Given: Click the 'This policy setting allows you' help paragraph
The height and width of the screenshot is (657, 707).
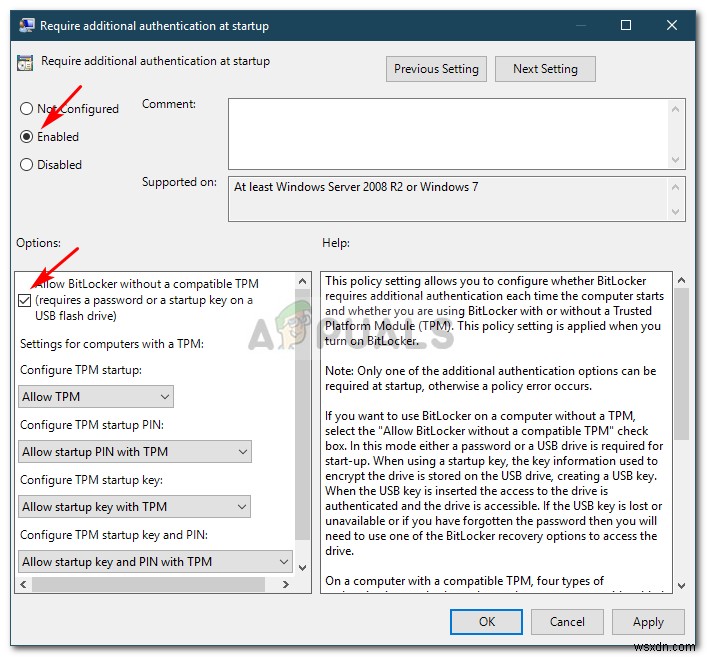Looking at the screenshot, I should tap(494, 311).
